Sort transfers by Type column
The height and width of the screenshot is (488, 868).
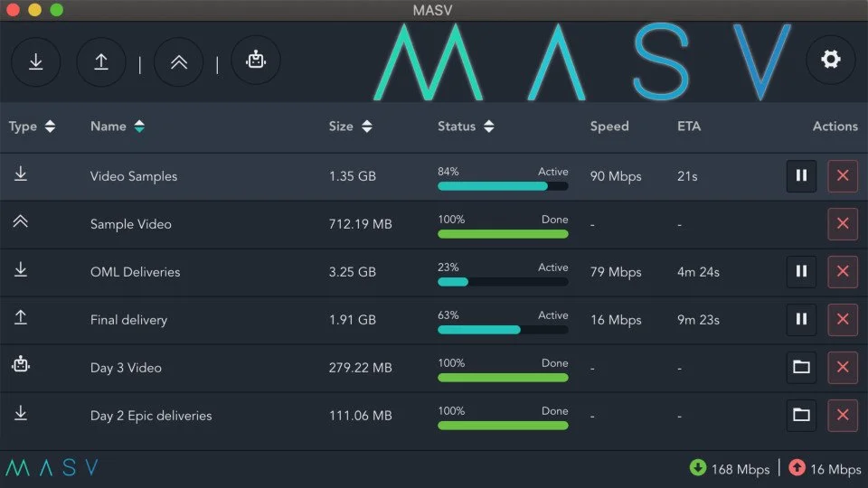(33, 127)
